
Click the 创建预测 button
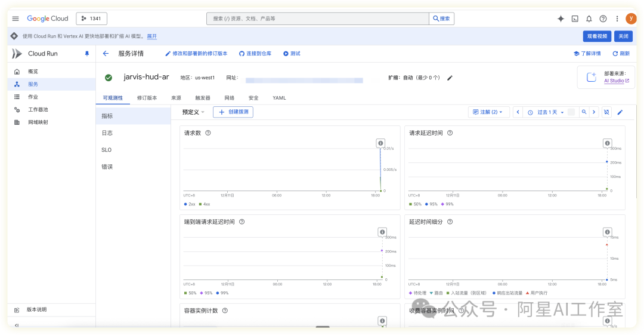[x=233, y=112]
